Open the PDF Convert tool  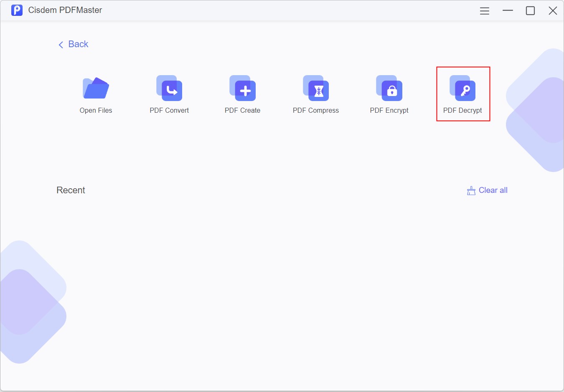coord(169,89)
